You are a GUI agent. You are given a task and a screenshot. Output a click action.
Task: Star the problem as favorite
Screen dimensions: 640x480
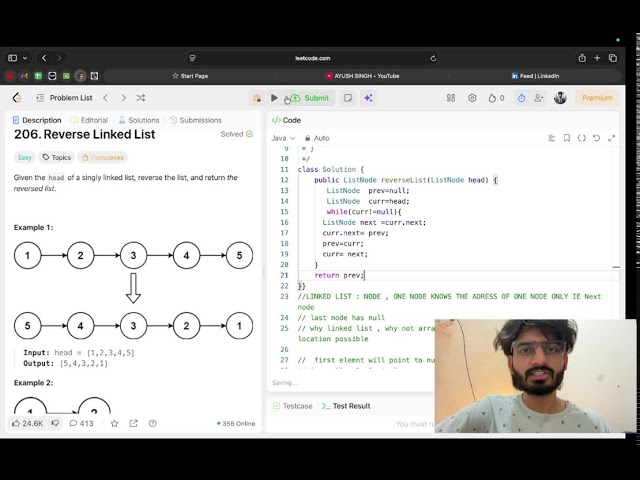114,424
